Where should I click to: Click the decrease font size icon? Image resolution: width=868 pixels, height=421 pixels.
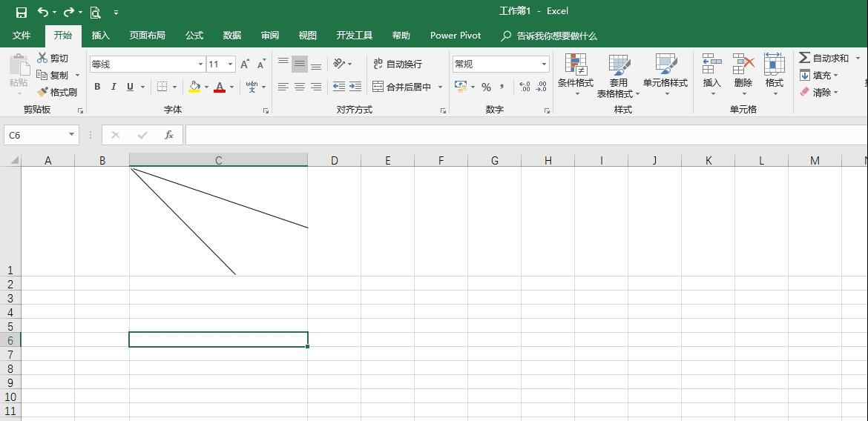(261, 64)
